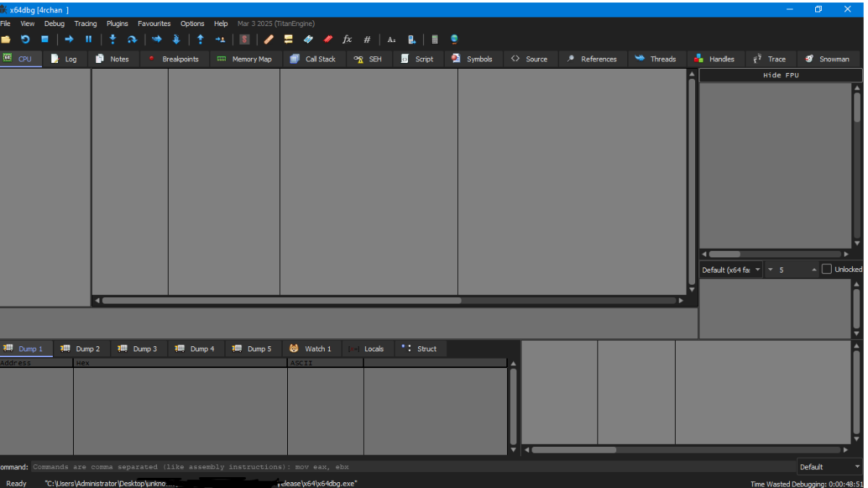
Task: Click the Hide FPU button
Action: (x=780, y=75)
